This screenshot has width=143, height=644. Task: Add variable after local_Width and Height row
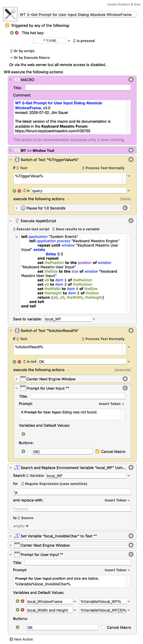coord(17,610)
